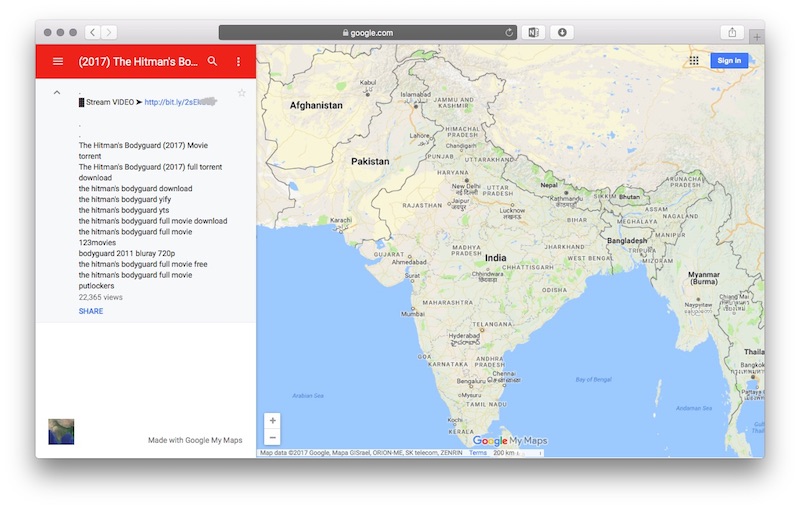The height and width of the screenshot is (509, 800).
Task: Click the SHARE link
Action: (x=91, y=311)
